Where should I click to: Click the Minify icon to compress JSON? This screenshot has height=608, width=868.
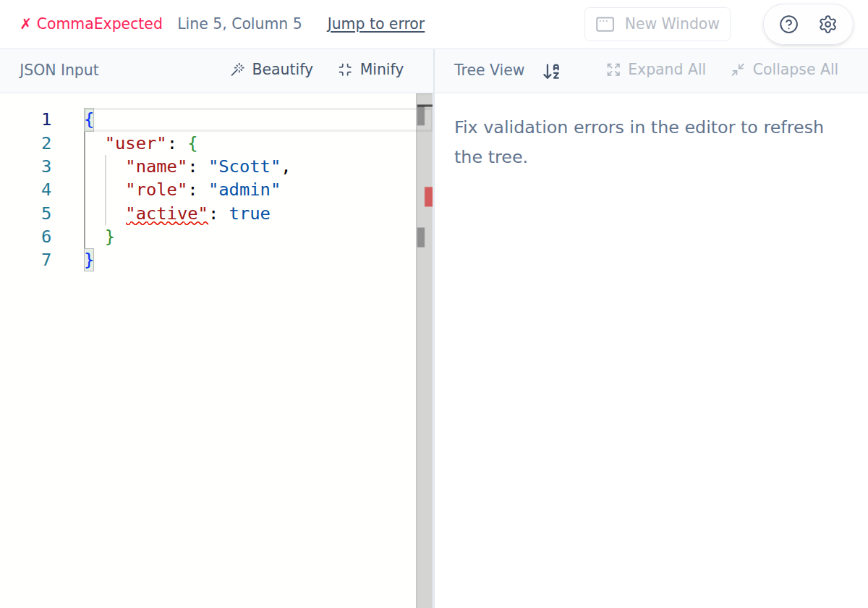click(344, 69)
